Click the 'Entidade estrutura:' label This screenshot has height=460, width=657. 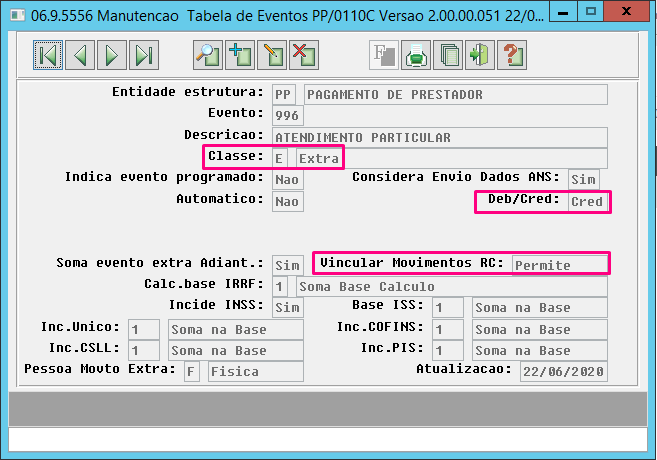[188, 92]
